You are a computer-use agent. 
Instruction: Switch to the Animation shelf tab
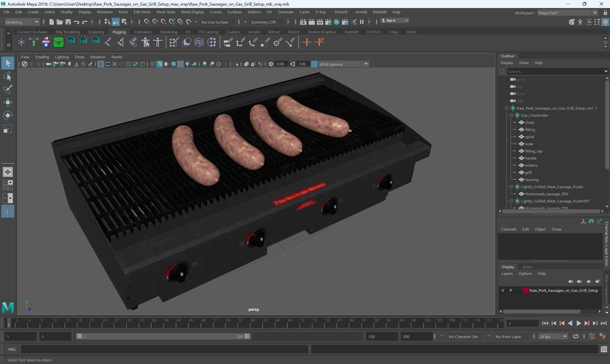(143, 32)
